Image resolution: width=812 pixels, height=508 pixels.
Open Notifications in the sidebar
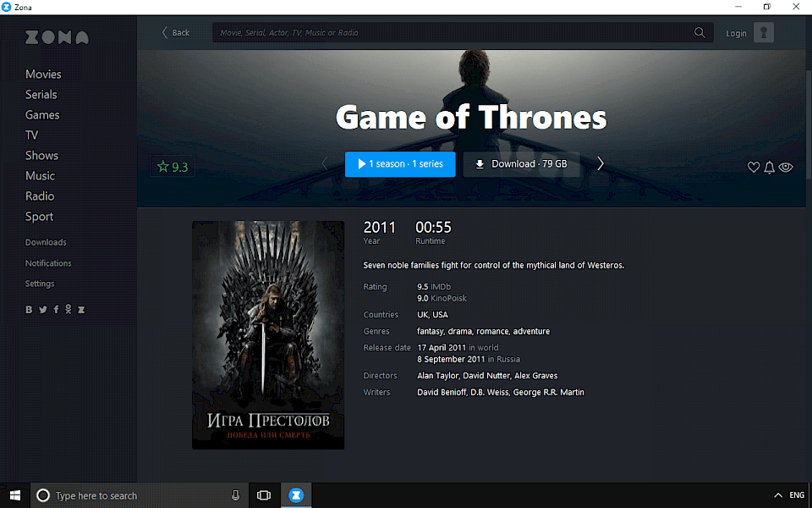48,262
